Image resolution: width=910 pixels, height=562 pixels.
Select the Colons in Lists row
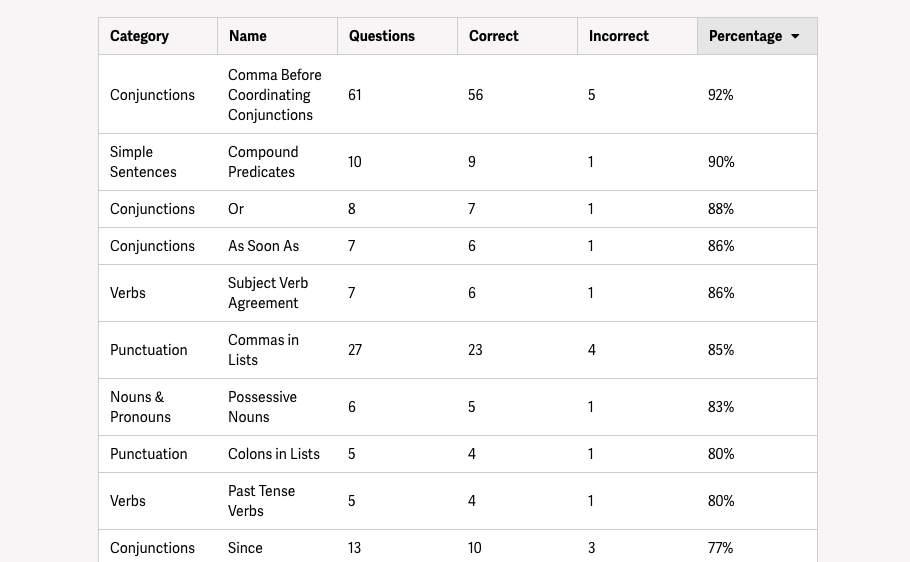(458, 454)
